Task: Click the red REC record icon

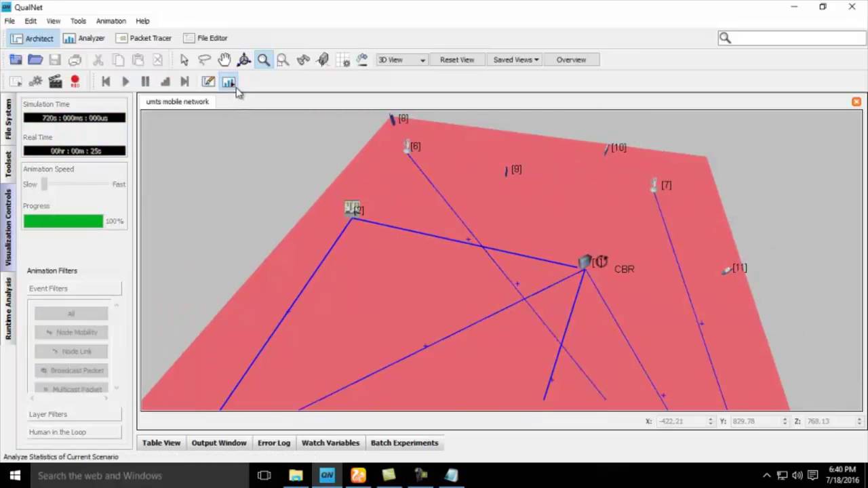Action: pyautogui.click(x=75, y=81)
